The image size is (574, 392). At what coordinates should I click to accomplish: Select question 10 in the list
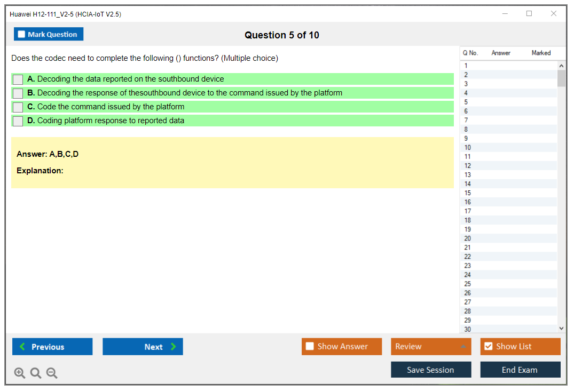[468, 148]
